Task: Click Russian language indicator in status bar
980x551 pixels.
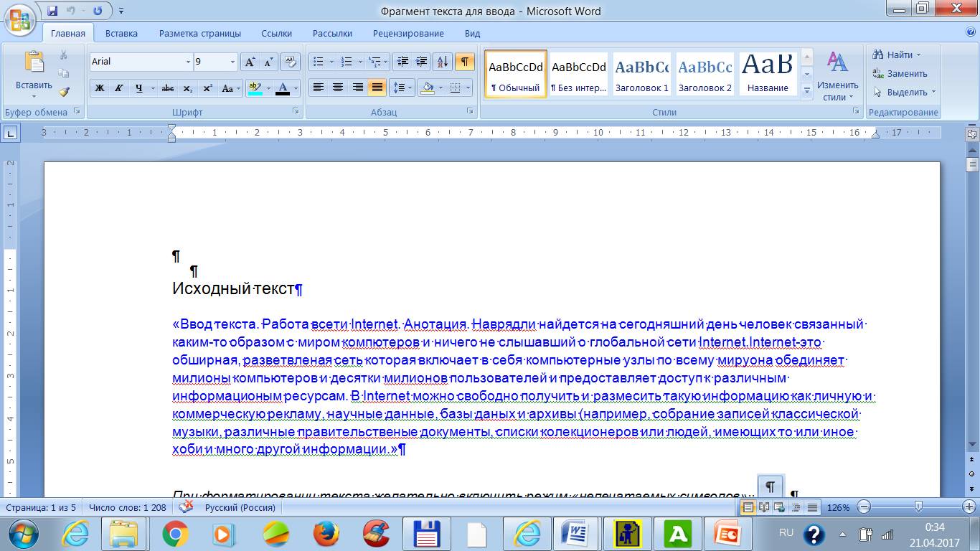Action: (x=240, y=507)
